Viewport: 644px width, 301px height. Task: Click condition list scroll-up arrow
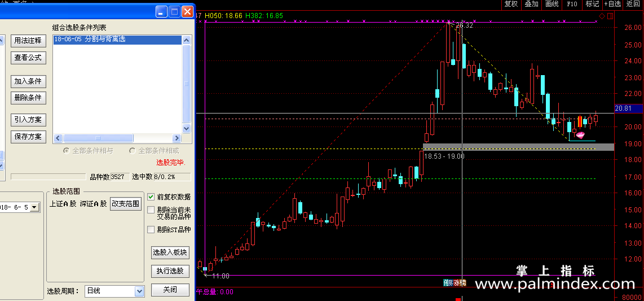[187, 40]
